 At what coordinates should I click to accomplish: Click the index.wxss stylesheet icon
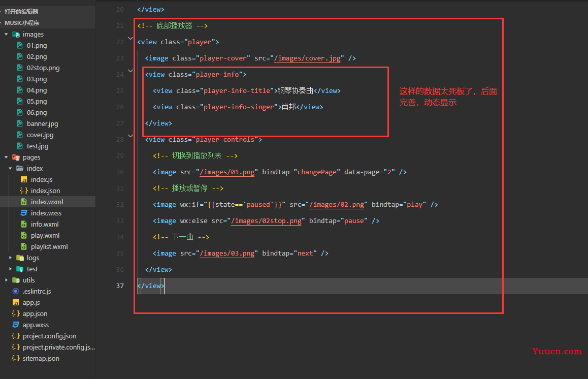point(24,213)
